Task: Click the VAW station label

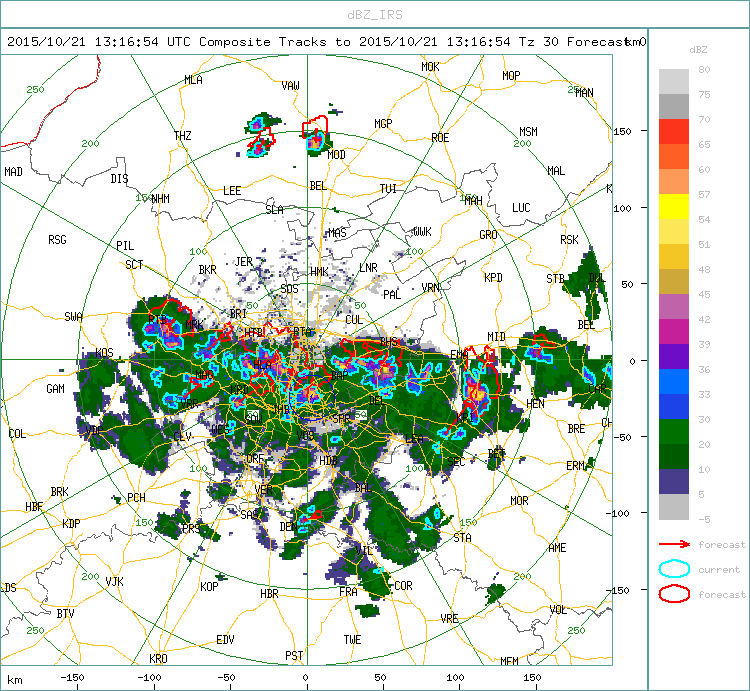Action: point(290,86)
